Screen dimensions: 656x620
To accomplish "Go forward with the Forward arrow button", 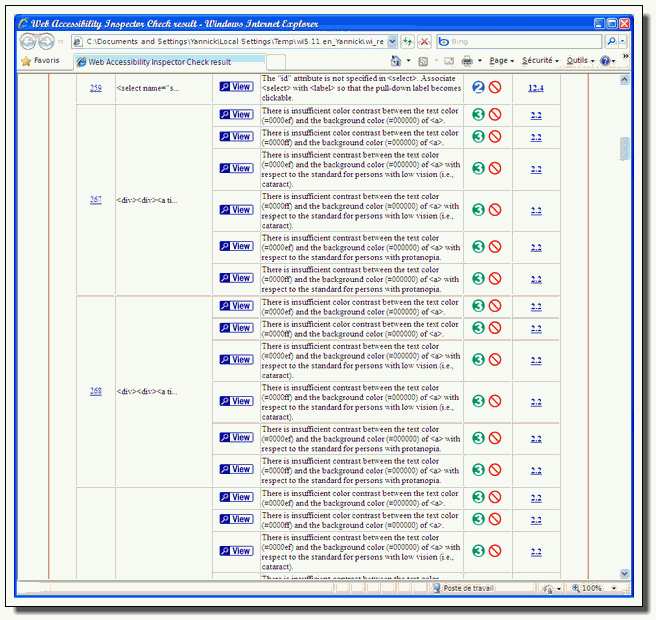I will 46,41.
